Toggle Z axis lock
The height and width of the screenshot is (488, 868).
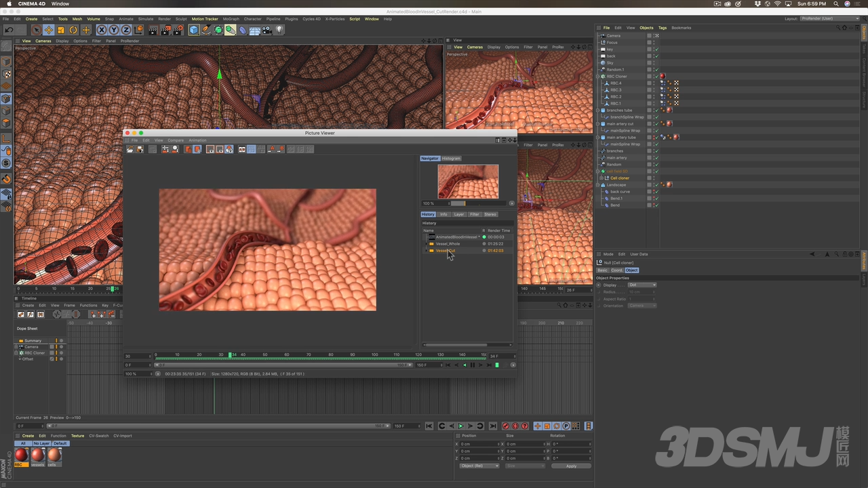click(126, 30)
